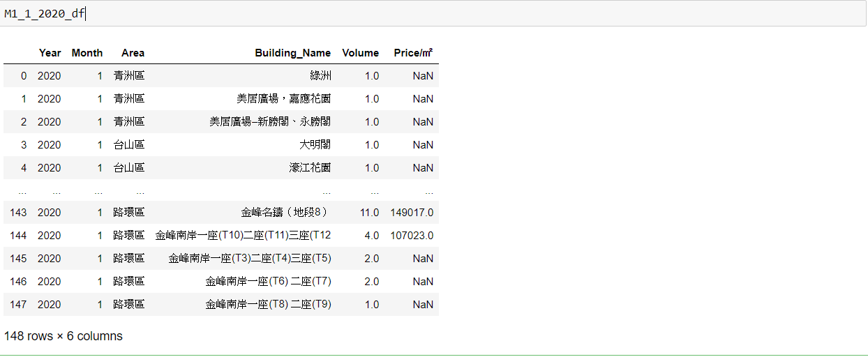Click building name 綠洲
This screenshot has height=357, width=868.
[321, 76]
